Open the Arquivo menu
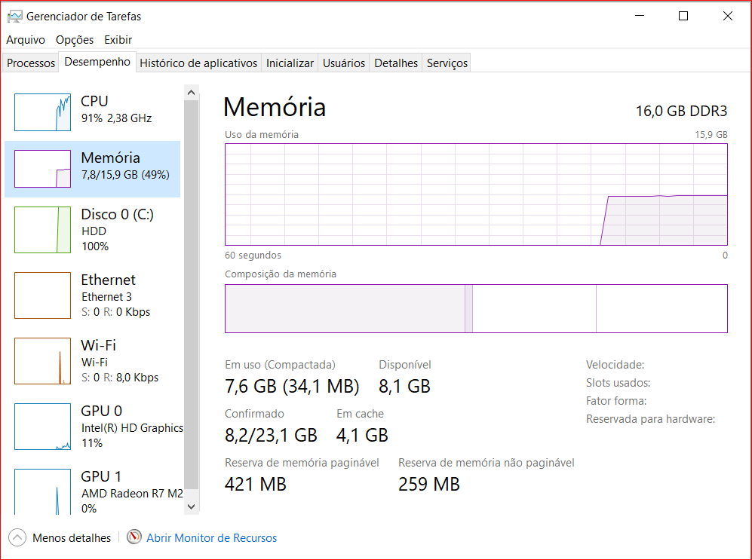752x560 pixels. click(26, 40)
